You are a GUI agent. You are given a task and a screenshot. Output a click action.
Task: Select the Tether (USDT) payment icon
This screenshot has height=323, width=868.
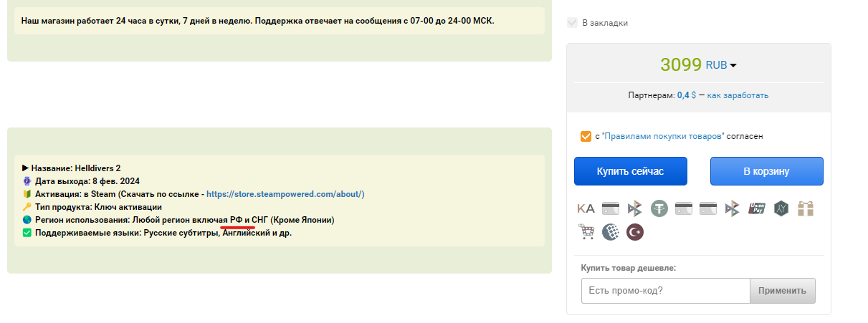pyautogui.click(x=659, y=208)
